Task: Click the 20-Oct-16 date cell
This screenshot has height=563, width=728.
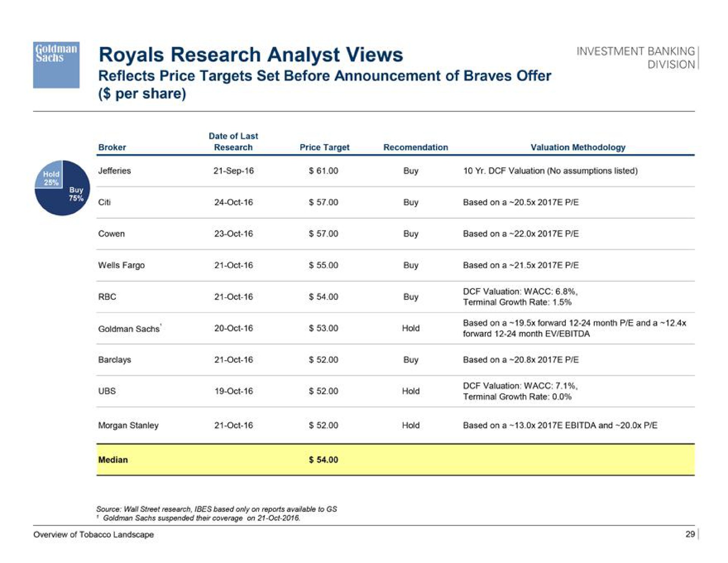Action: click(233, 328)
